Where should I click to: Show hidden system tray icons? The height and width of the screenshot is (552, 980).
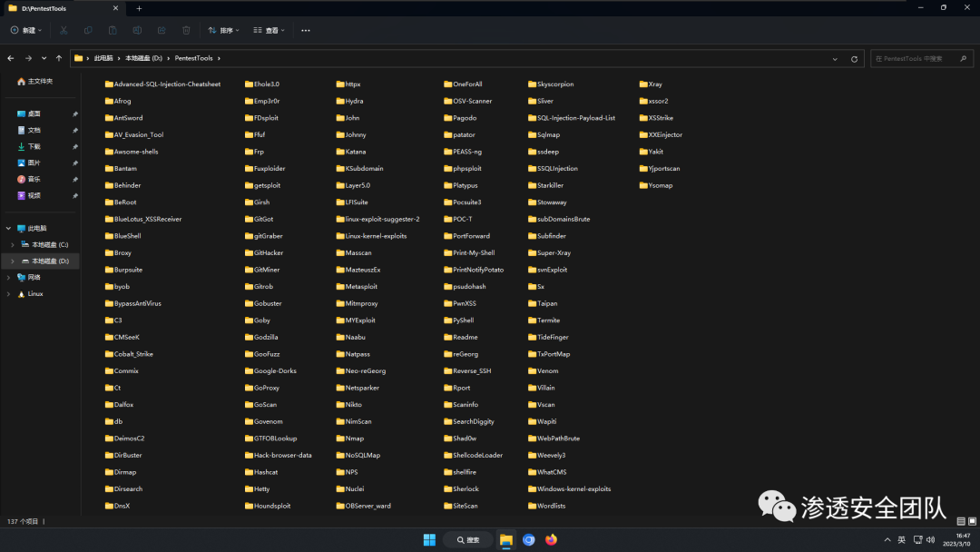pos(887,539)
